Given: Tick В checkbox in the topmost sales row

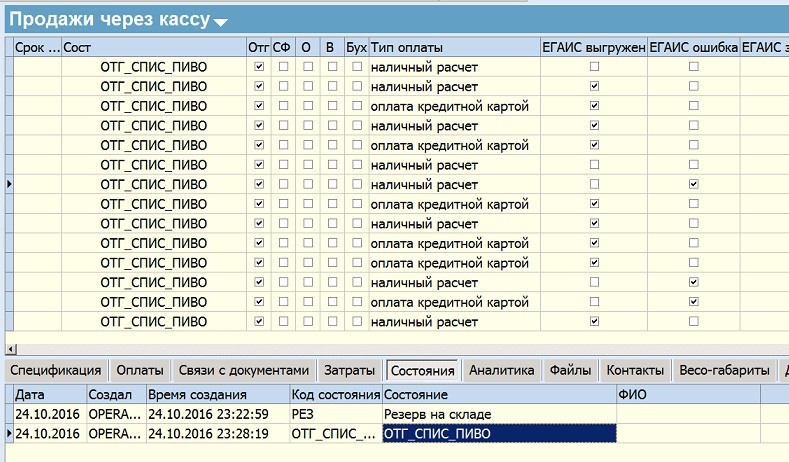Looking at the screenshot, I should 332,66.
